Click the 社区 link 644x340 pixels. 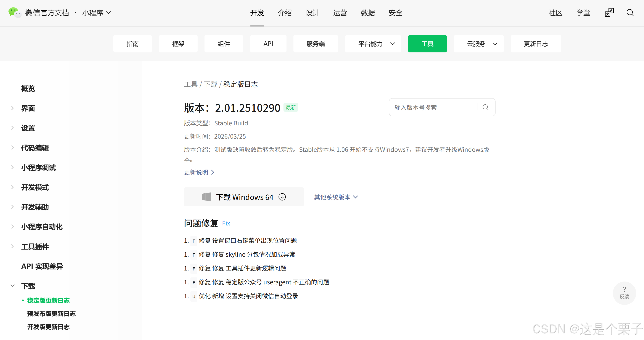tap(555, 13)
